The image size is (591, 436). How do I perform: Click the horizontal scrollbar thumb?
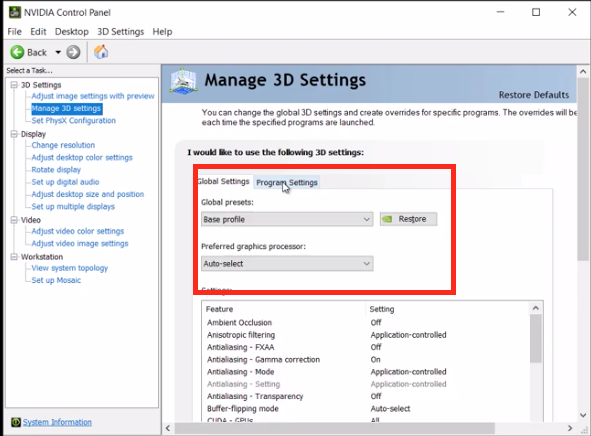click(x=335, y=428)
